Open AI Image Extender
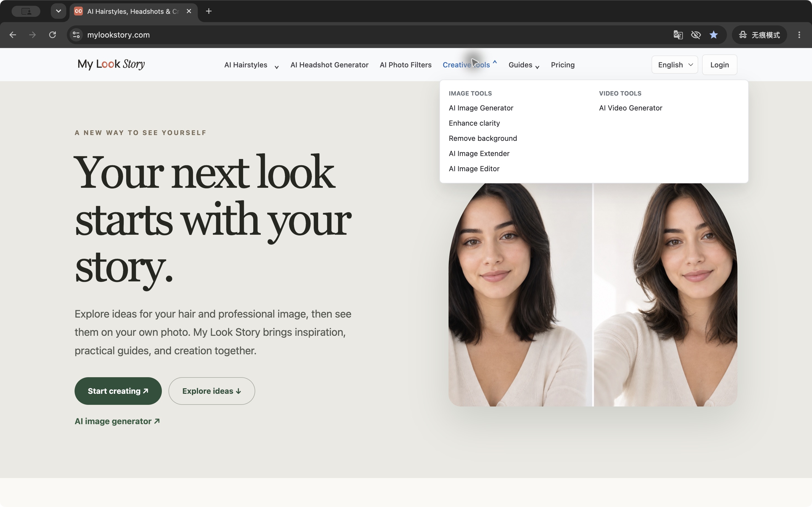 479,154
